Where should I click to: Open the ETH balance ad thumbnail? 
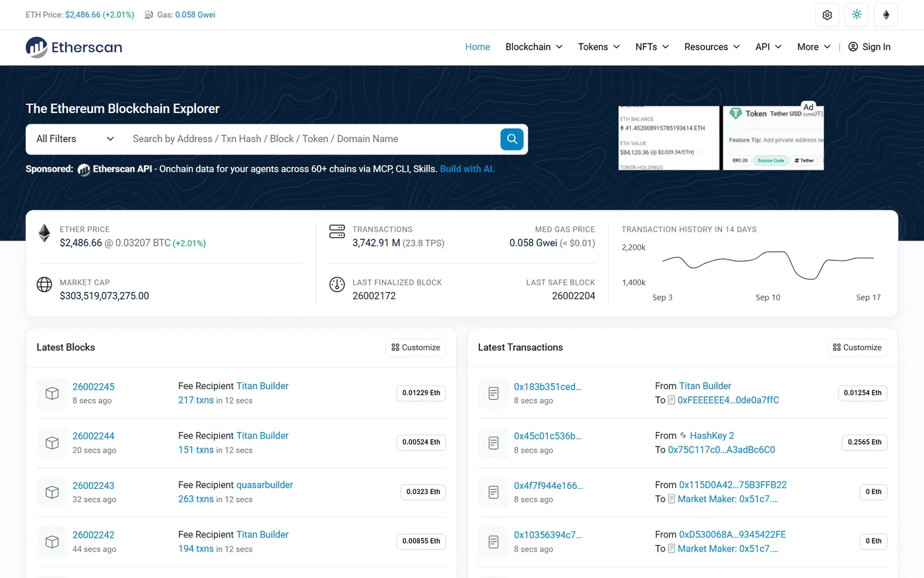tap(669, 138)
